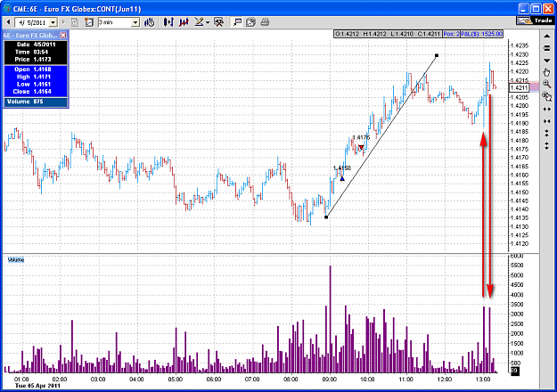The width and height of the screenshot is (557, 392).
Task: Click the 1.4120 price axis label
Action: tap(520, 244)
